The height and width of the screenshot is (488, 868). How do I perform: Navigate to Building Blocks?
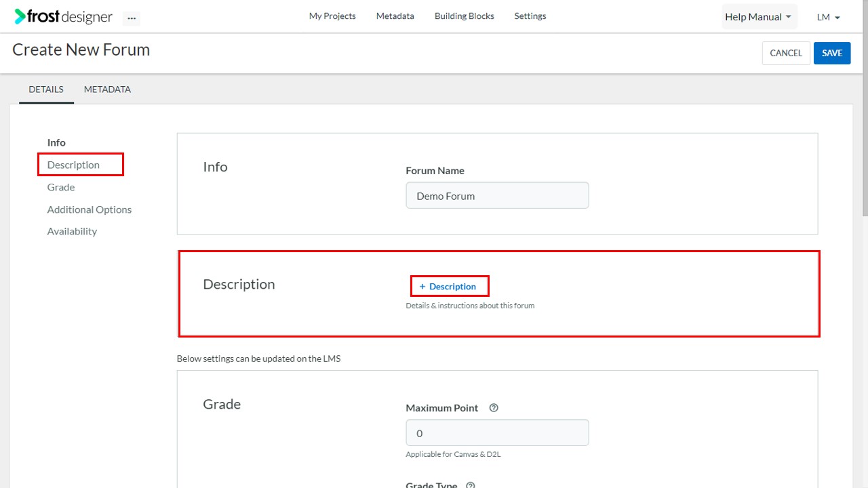pos(465,16)
